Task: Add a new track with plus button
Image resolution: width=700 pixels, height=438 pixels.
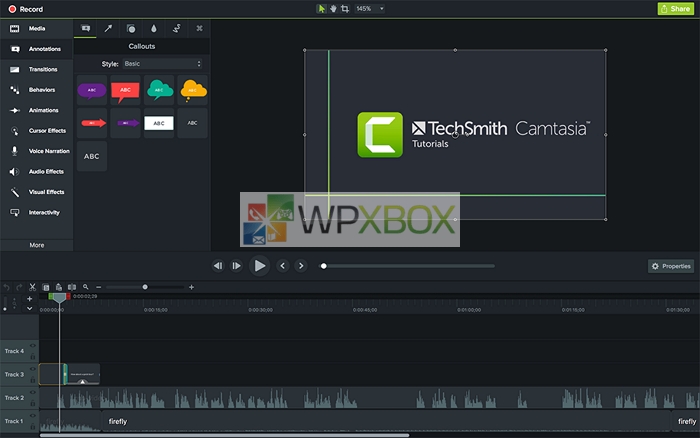Action: [29, 299]
